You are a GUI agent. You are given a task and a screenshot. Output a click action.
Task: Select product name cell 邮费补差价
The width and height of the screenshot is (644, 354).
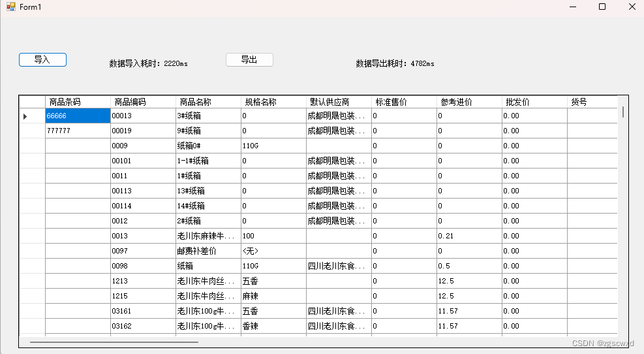tap(208, 251)
